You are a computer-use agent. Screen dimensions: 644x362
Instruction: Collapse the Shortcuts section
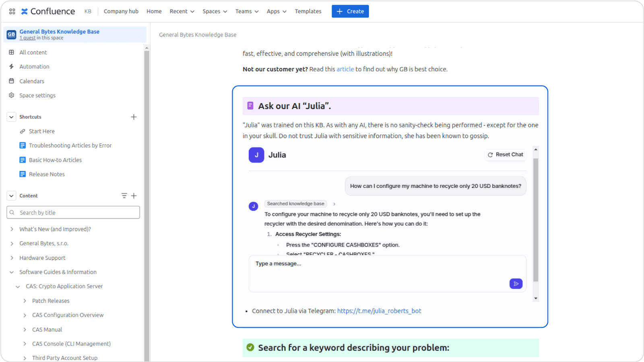point(11,117)
